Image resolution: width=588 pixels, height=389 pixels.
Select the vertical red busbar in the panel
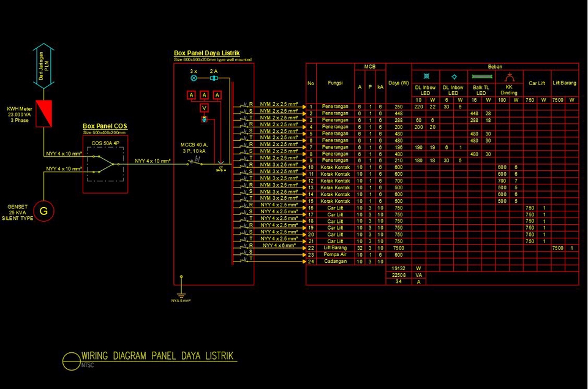(233, 173)
